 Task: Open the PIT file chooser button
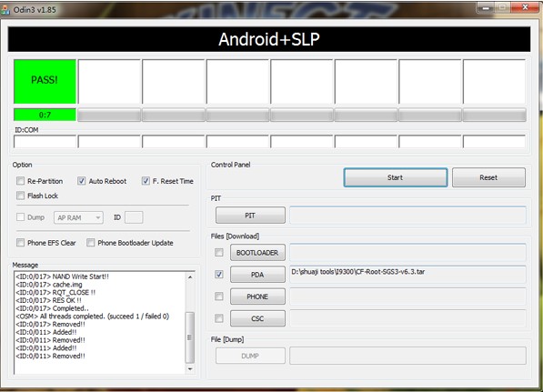(x=250, y=216)
